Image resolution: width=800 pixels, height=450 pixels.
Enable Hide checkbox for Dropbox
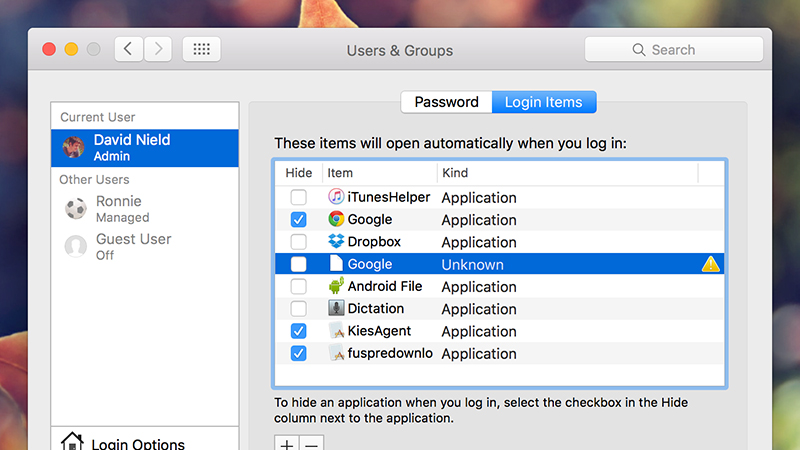(298, 242)
